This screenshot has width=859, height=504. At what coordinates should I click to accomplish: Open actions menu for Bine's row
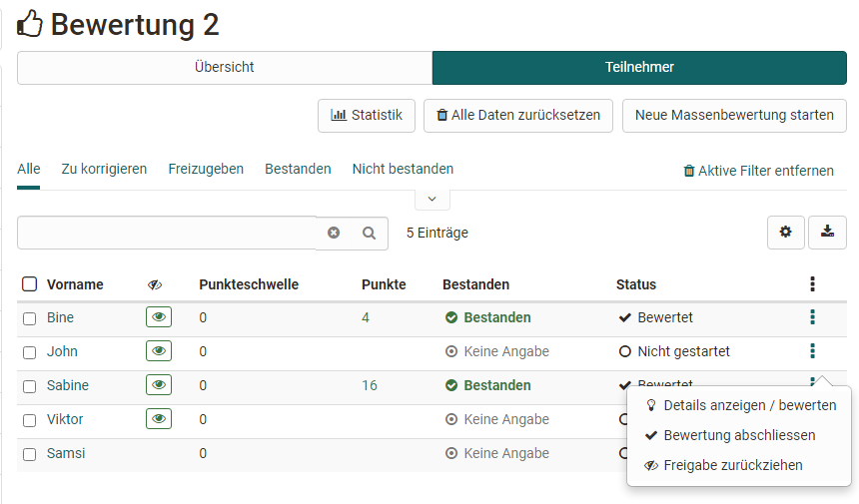tap(812, 317)
